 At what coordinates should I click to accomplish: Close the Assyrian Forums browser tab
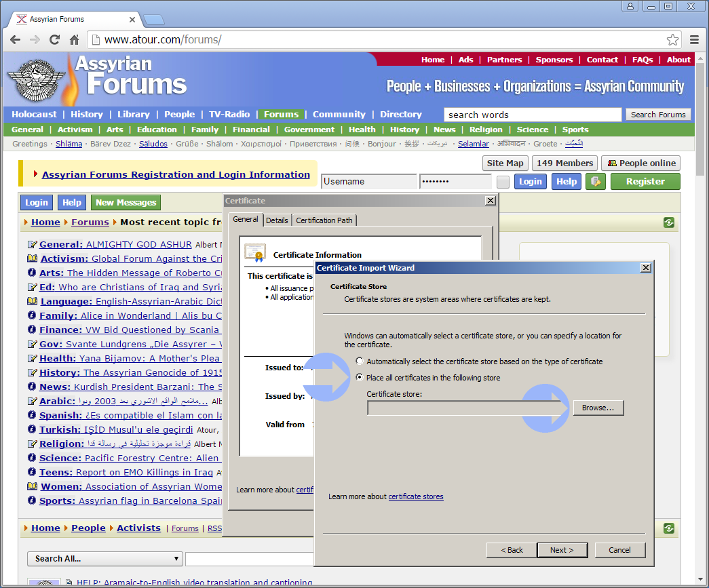132,20
